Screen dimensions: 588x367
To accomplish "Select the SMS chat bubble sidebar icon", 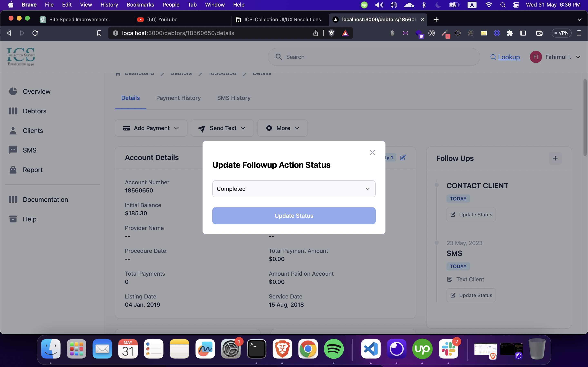I will [x=13, y=150].
